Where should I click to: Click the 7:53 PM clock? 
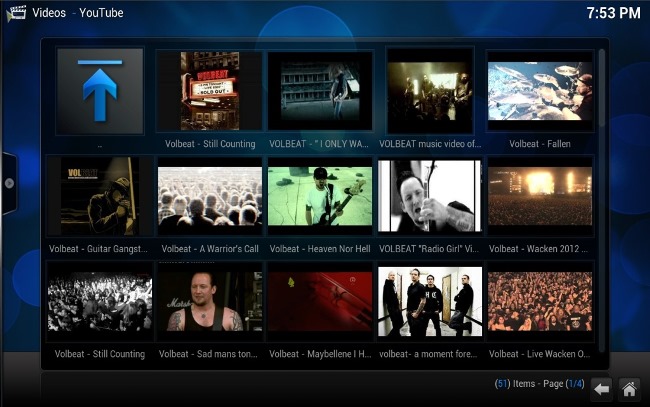point(614,13)
